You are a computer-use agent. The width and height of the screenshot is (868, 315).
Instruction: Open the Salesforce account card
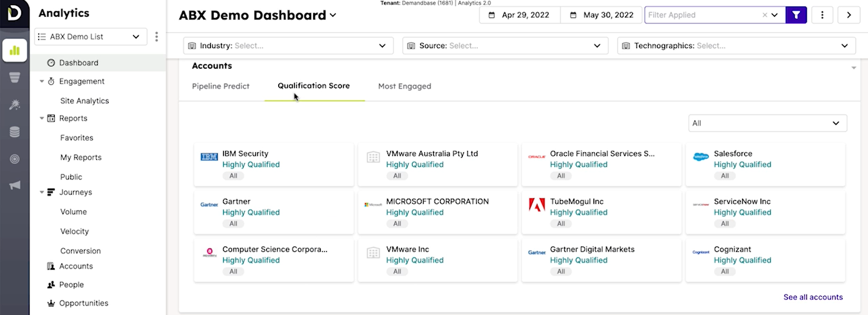tap(765, 164)
